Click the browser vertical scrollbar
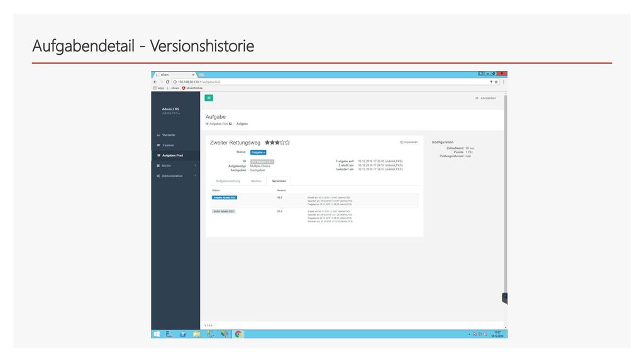This screenshot has width=644, height=362. (505, 193)
